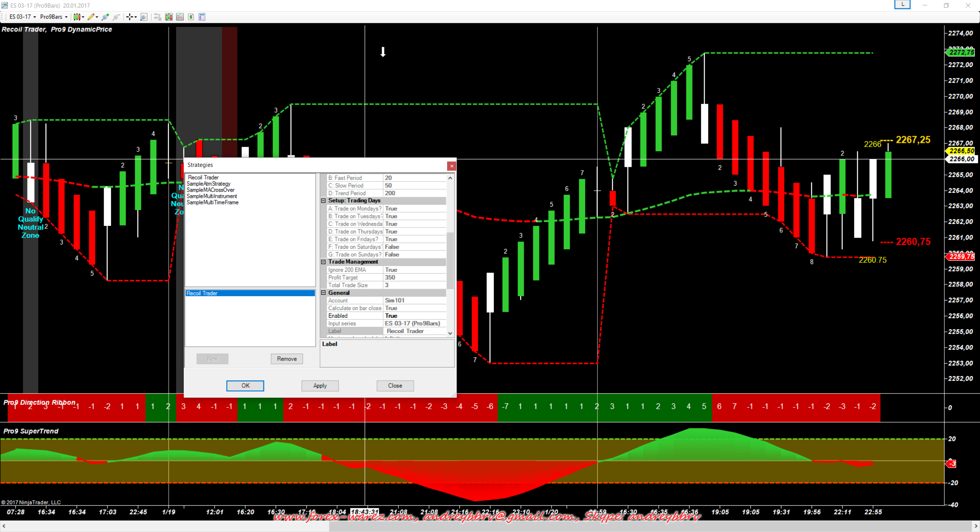Screen dimensions: 980x532
Task: Collapse the Trade Management section
Action: pyautogui.click(x=323, y=262)
